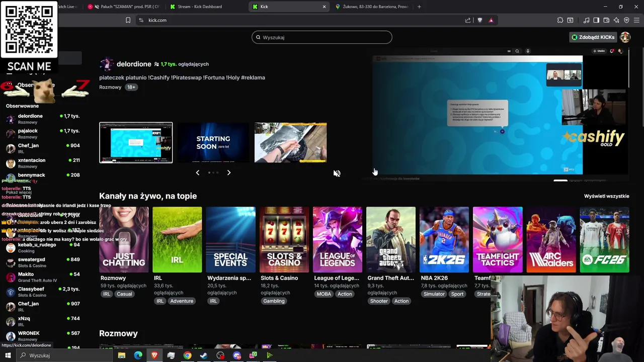This screenshot has height=362, width=644.
Task: Toggle the browser sidebar panel
Action: tap(596, 20)
